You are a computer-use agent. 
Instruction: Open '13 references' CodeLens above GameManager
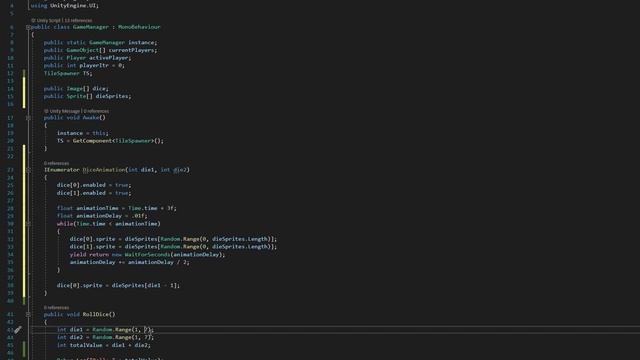pos(78,20)
